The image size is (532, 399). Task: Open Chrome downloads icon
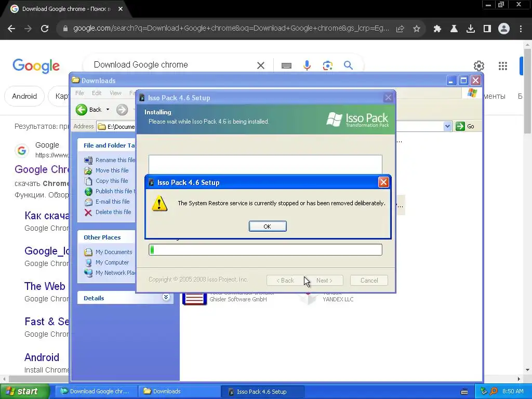point(471,29)
